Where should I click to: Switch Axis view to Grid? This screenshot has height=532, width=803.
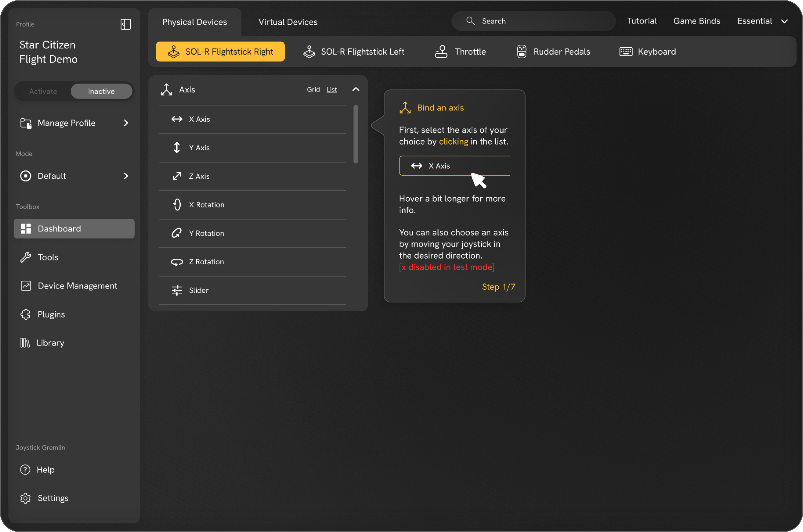[x=313, y=90]
